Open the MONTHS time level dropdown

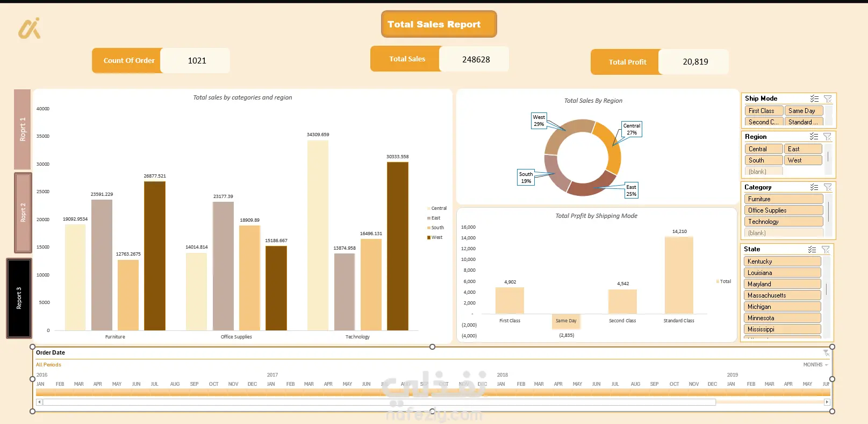pos(815,365)
